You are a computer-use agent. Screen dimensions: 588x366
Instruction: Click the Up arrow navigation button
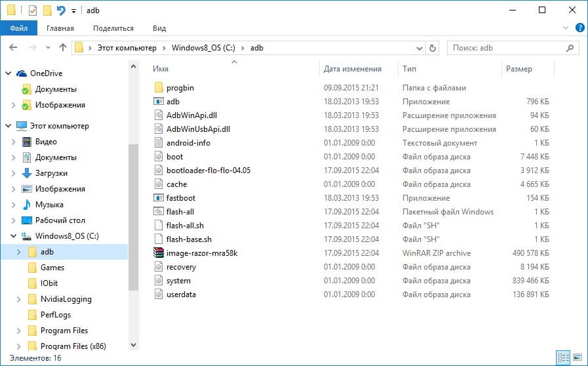click(x=63, y=48)
